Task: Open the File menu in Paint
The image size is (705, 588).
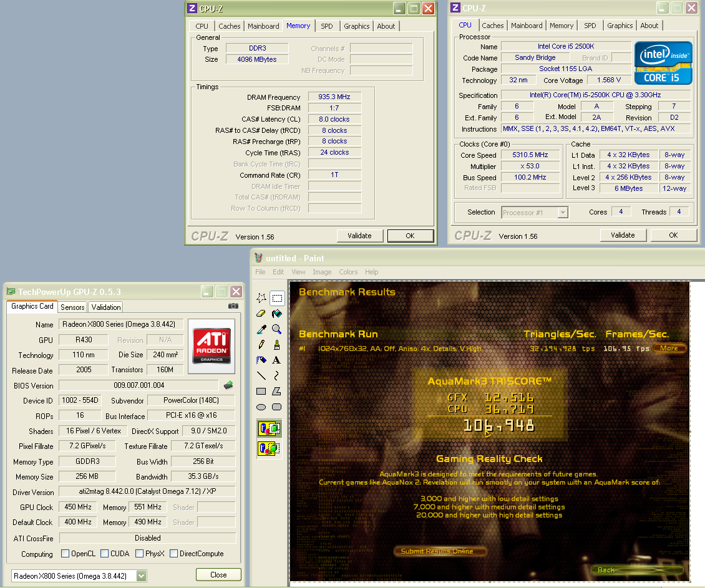Action: pyautogui.click(x=260, y=272)
